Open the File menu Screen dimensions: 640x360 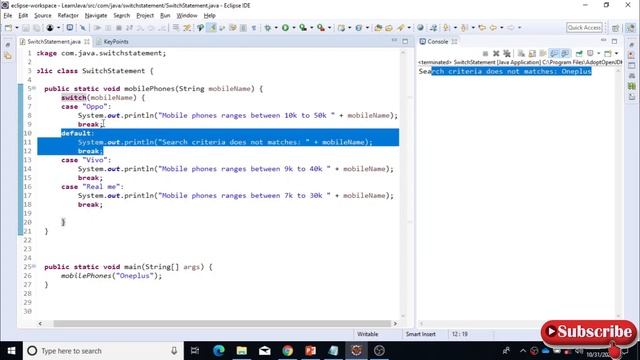pyautogui.click(x=8, y=16)
